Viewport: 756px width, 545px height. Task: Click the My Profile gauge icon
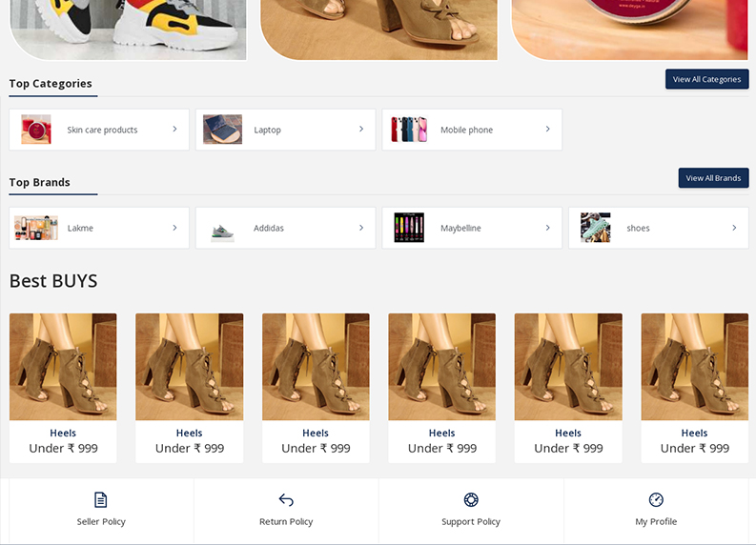(x=656, y=500)
